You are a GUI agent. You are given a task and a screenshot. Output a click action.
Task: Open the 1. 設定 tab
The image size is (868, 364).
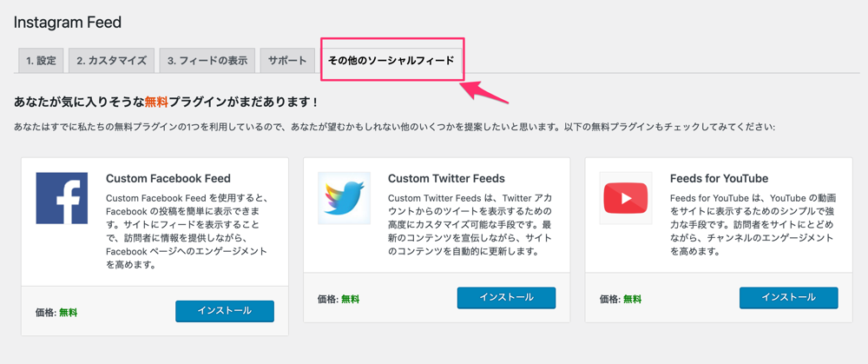pyautogui.click(x=41, y=61)
